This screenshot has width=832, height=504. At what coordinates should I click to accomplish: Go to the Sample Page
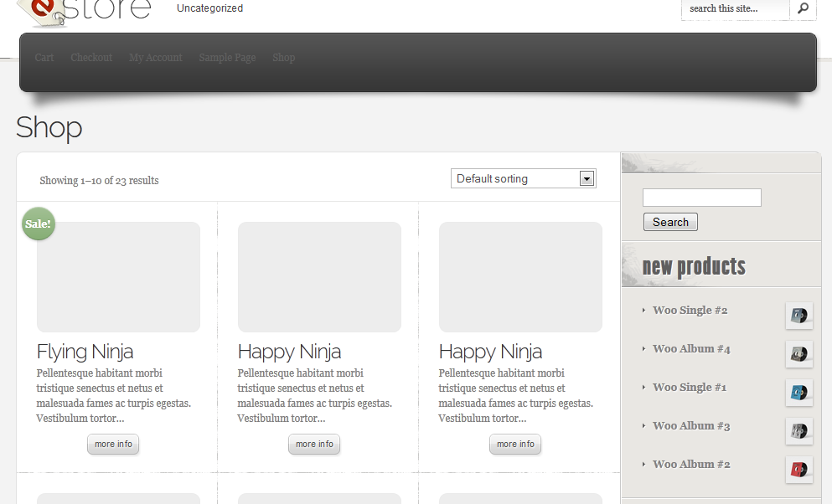[227, 57]
